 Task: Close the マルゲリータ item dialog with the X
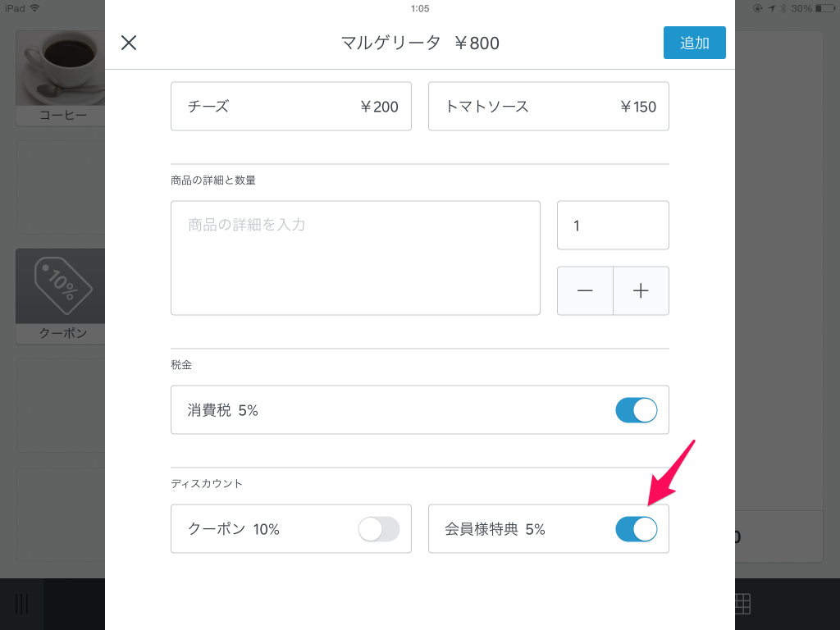(x=129, y=43)
